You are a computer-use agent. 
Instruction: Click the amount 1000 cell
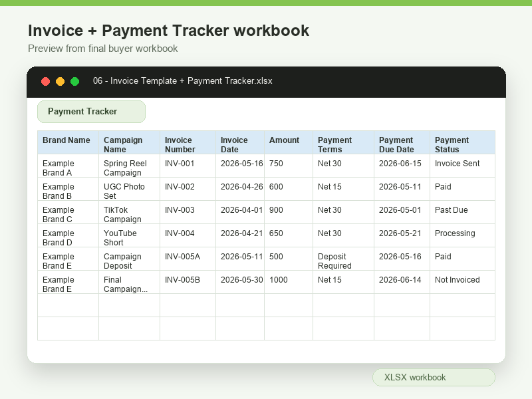(x=289, y=282)
